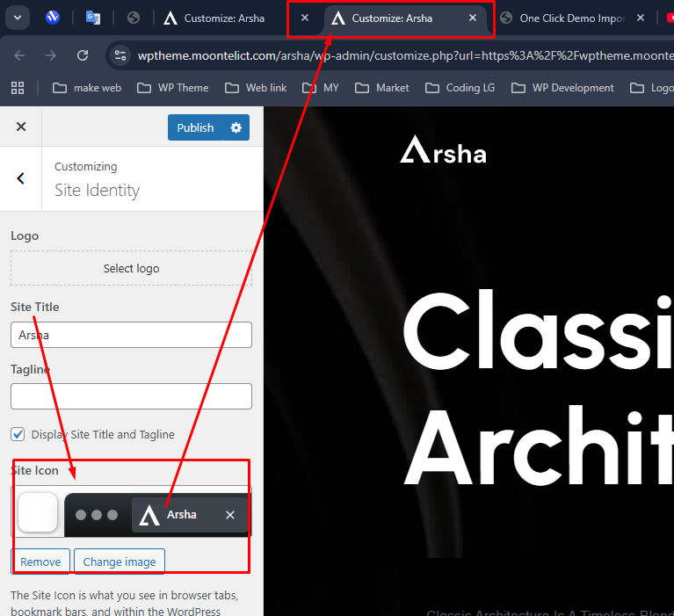This screenshot has width=674, height=616.
Task: Toggle Display Site Title and Tagline checkbox
Action: 18,434
